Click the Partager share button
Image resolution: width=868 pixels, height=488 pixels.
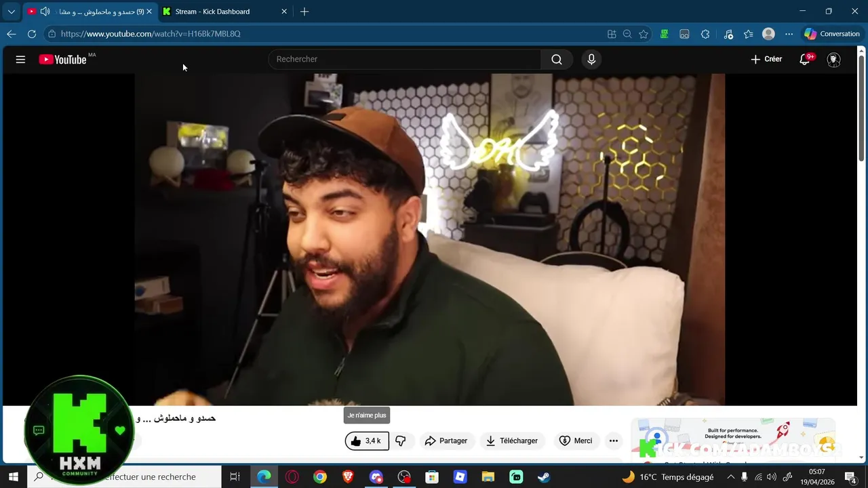446,441
